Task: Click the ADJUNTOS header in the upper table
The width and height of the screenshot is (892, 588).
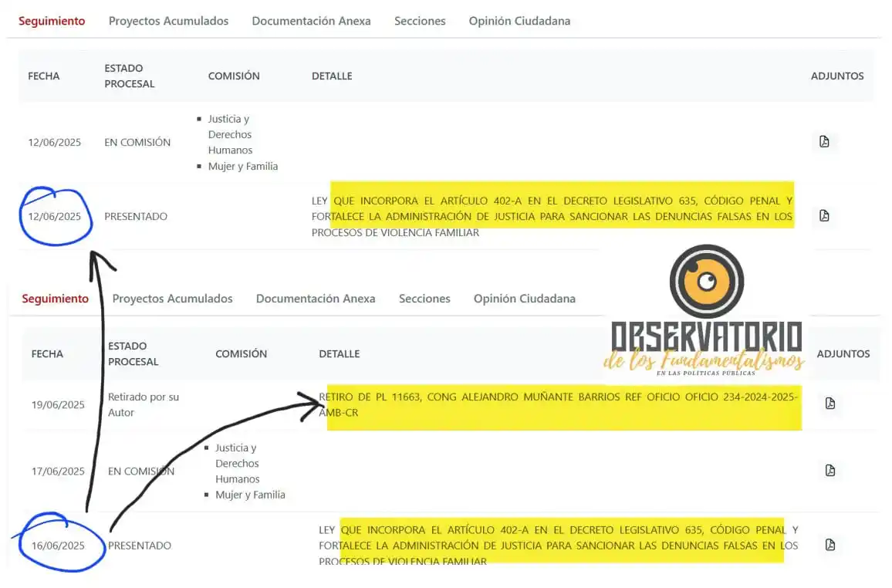Action: tap(836, 76)
